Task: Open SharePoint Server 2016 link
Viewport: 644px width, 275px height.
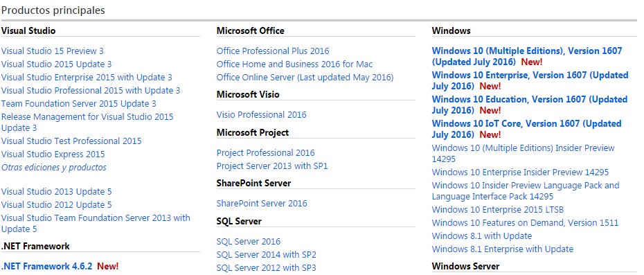Action: coord(262,204)
